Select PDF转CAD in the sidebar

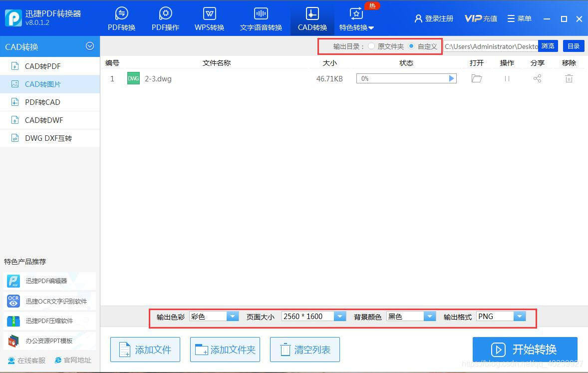tap(50, 102)
